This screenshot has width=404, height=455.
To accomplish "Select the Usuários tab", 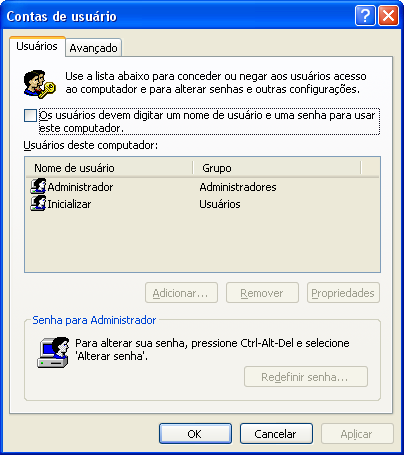I will pos(37,46).
